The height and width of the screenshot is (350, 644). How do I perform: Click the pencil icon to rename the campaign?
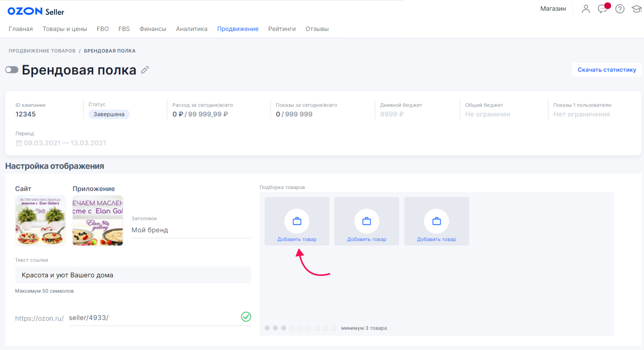pyautogui.click(x=145, y=70)
